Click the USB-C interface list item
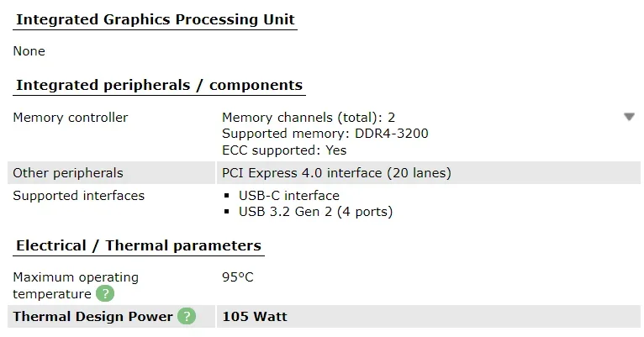Viewport: 644px width, 337px height. (x=288, y=195)
